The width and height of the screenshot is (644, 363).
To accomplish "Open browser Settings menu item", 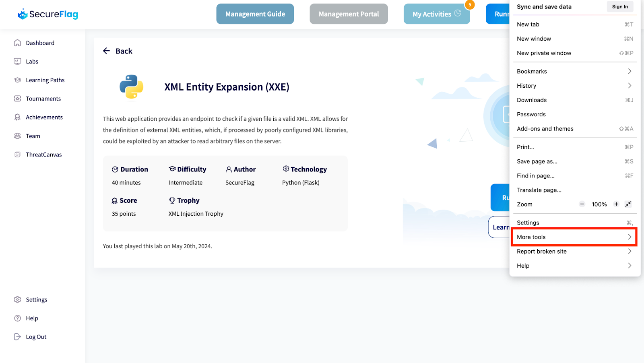I will (574, 223).
